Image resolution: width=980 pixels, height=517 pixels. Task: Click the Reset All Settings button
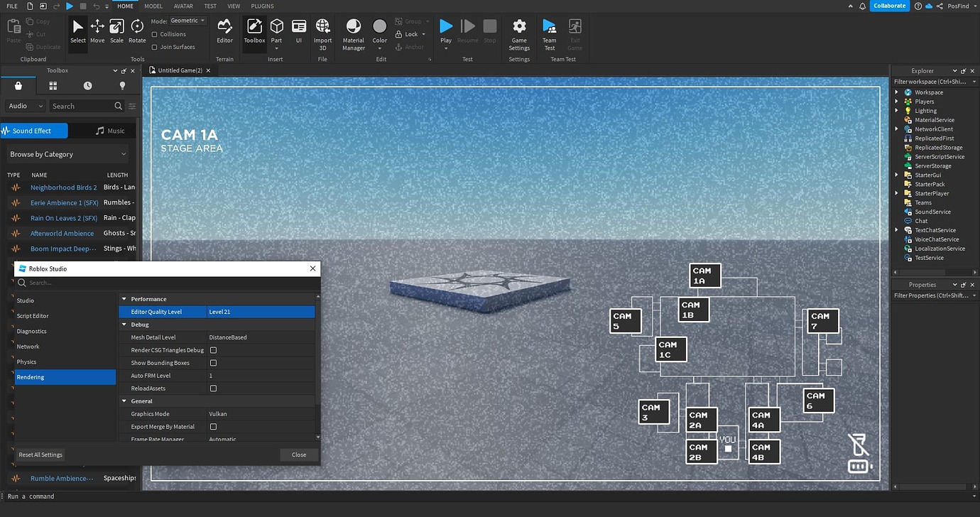click(x=40, y=455)
